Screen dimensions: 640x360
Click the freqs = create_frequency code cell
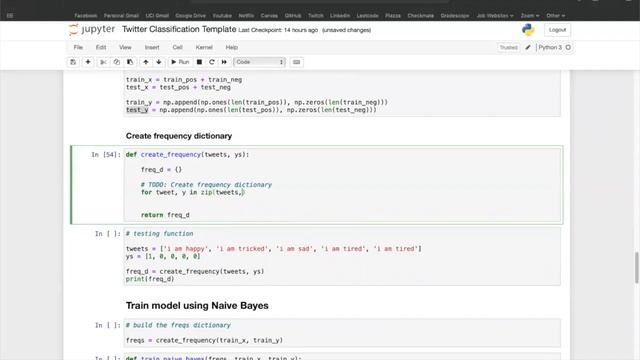(342, 333)
